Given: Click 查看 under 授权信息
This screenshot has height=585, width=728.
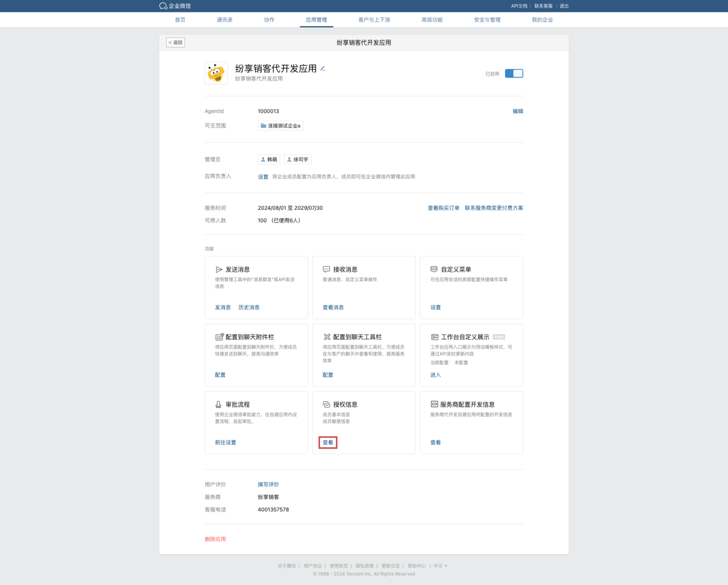Looking at the screenshot, I should (328, 442).
